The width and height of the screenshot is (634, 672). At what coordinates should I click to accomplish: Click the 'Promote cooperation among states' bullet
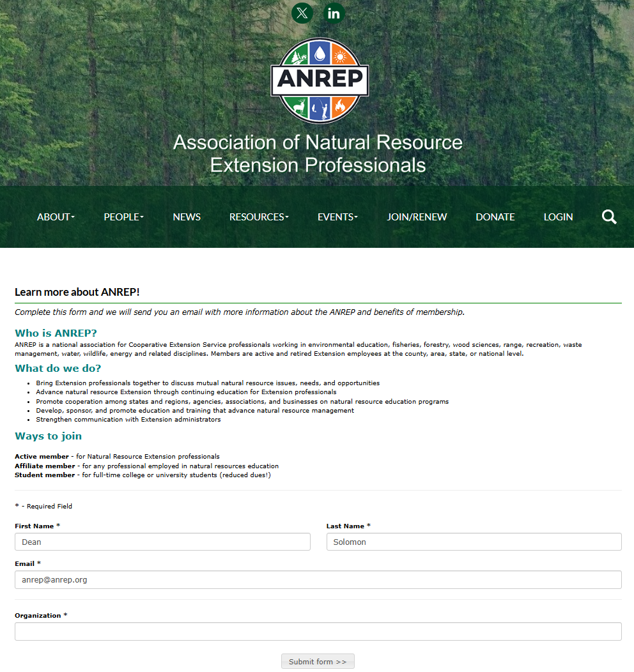242,402
